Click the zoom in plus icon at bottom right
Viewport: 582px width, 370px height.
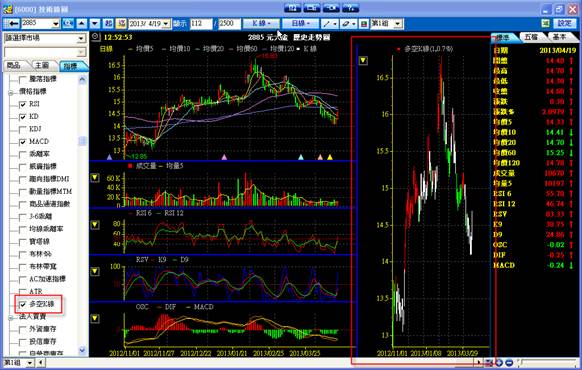pos(499,363)
